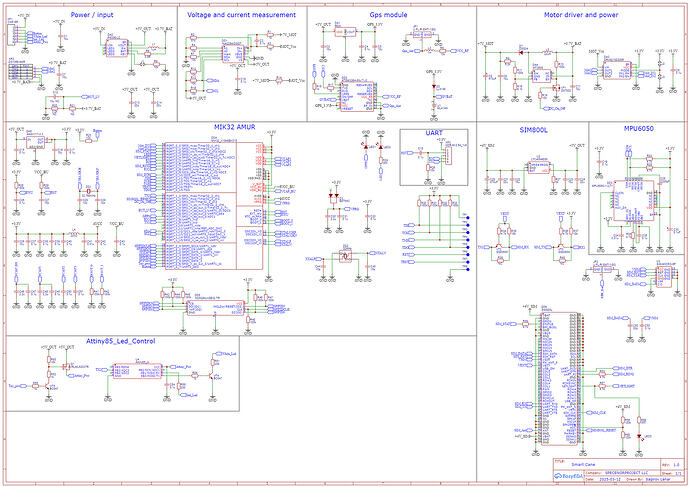
Task: Click the "Smart Cane" title text
Action: coord(584,465)
